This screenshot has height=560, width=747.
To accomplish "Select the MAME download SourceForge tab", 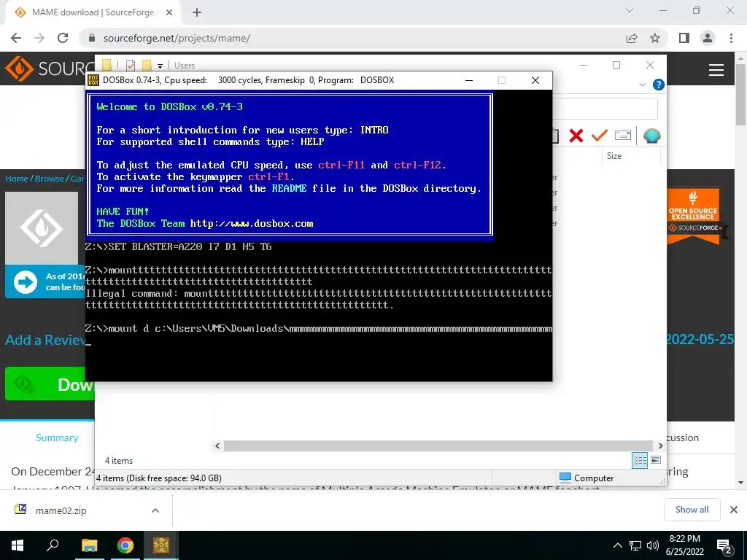I will pos(93,12).
